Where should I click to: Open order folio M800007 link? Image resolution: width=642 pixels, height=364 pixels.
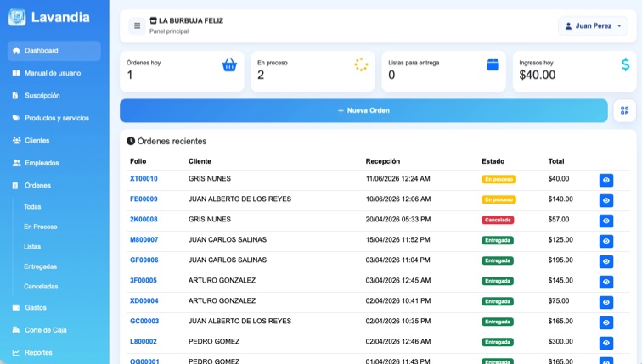pyautogui.click(x=144, y=239)
